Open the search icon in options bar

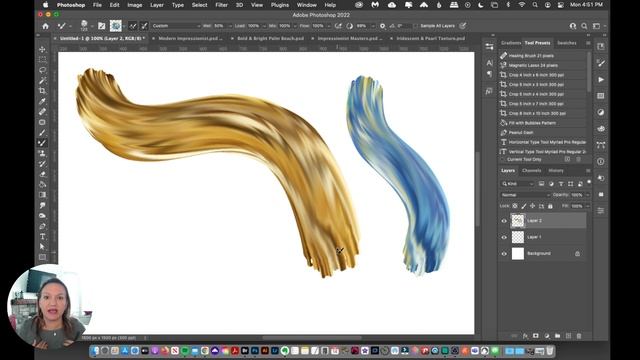(x=584, y=26)
